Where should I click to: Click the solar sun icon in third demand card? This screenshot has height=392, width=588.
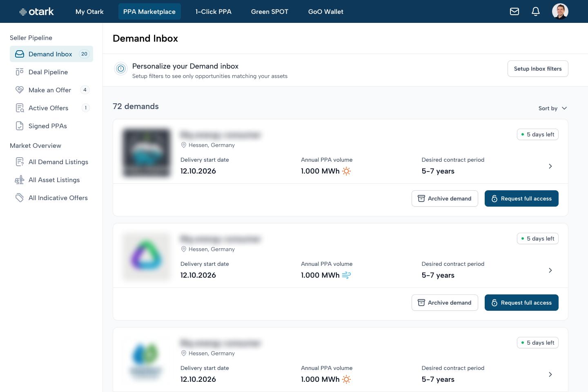(346, 379)
